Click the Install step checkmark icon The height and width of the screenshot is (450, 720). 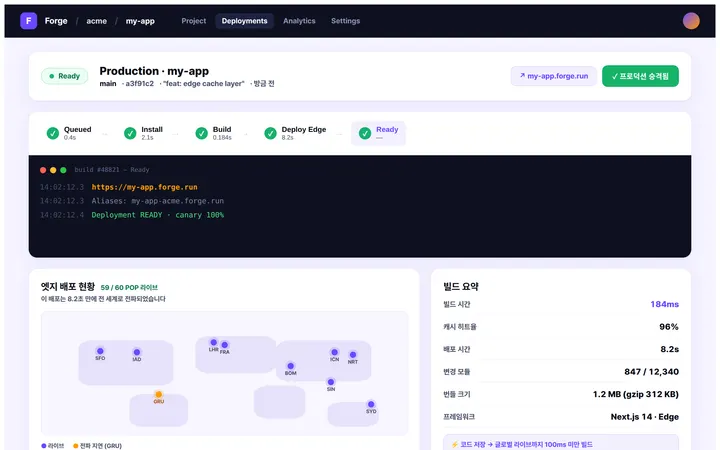[x=130, y=133]
